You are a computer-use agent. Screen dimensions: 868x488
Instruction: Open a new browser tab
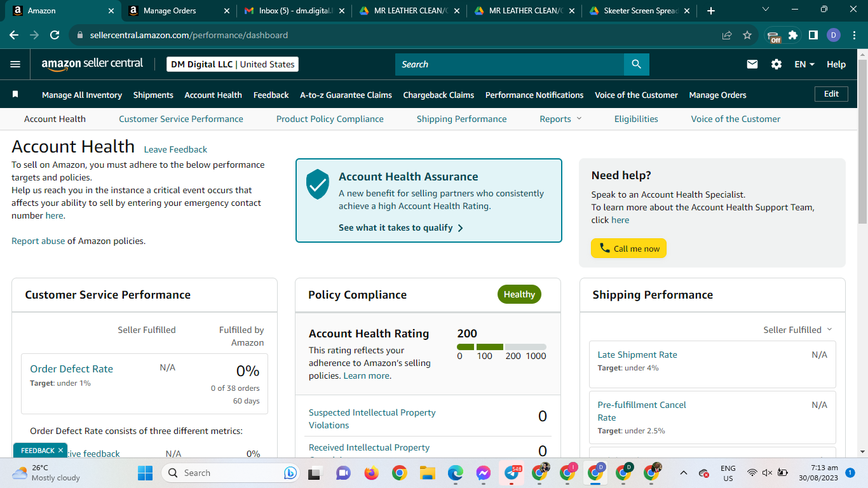click(x=711, y=11)
